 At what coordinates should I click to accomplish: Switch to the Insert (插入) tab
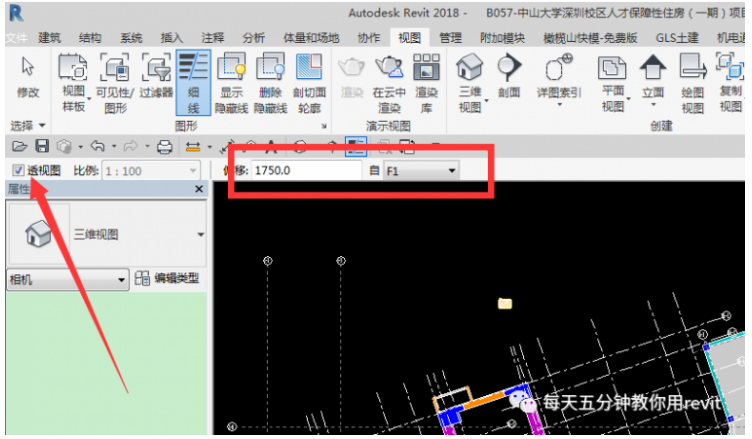[x=172, y=37]
